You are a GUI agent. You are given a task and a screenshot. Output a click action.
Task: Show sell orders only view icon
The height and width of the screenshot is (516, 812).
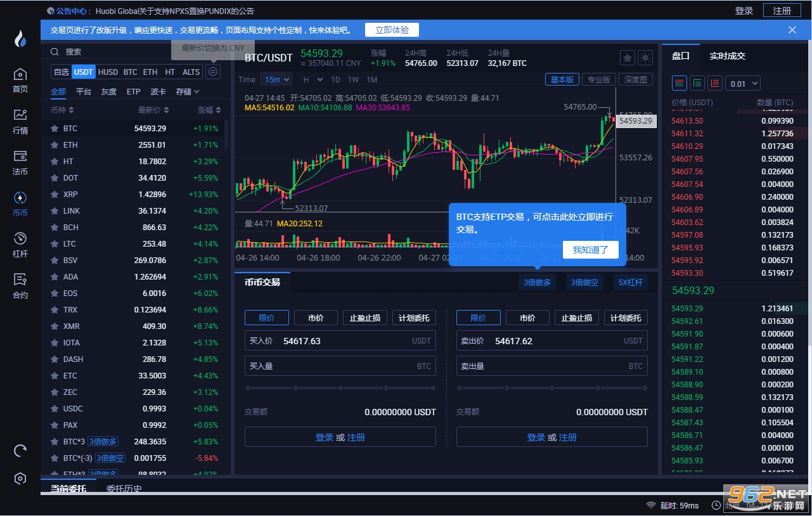point(715,83)
